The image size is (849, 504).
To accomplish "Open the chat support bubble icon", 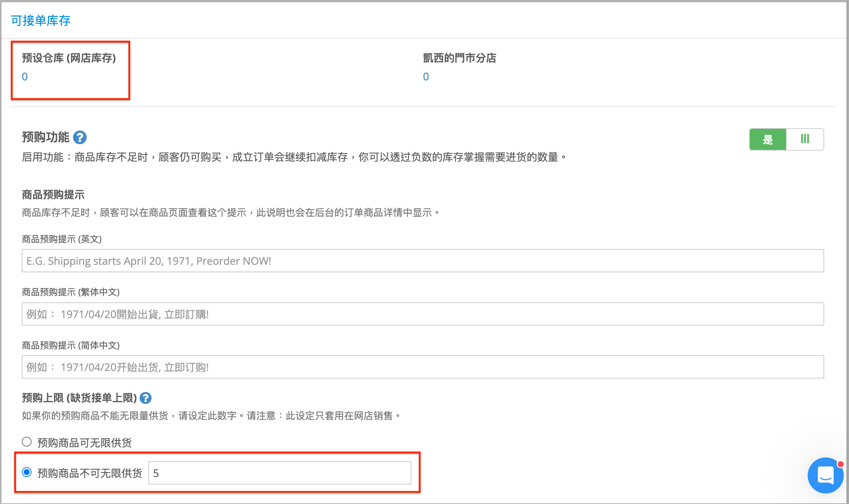I will point(825,475).
